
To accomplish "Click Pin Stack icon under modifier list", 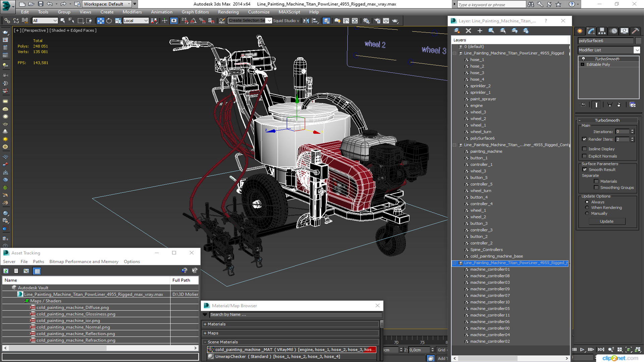I will click(583, 105).
